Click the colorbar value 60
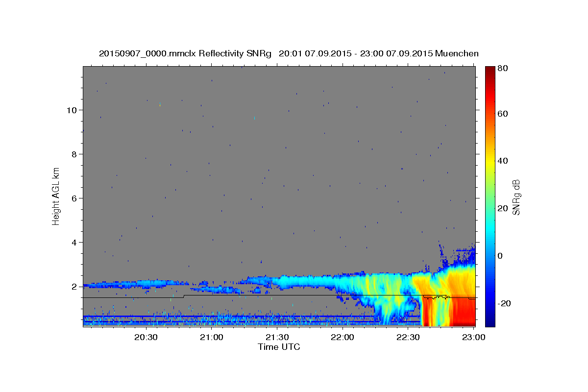Image resolution: width=588 pixels, height=392 pixels. [x=502, y=114]
